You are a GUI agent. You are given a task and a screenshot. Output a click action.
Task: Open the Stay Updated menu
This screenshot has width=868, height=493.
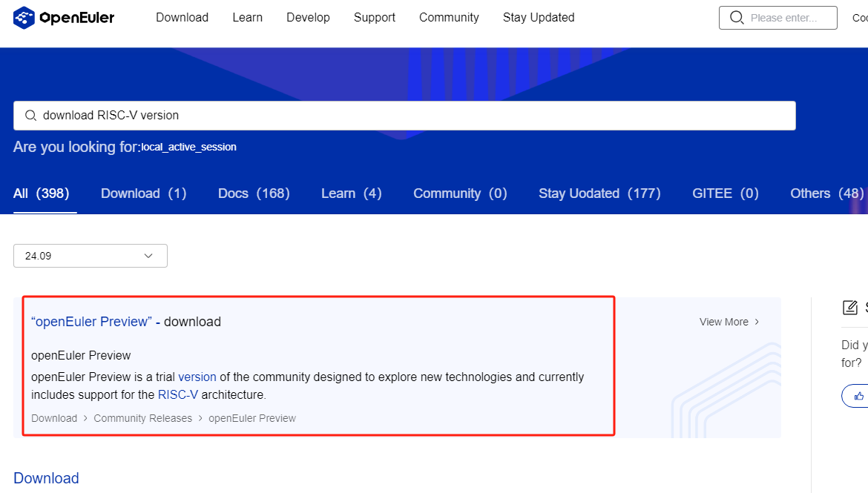538,17
